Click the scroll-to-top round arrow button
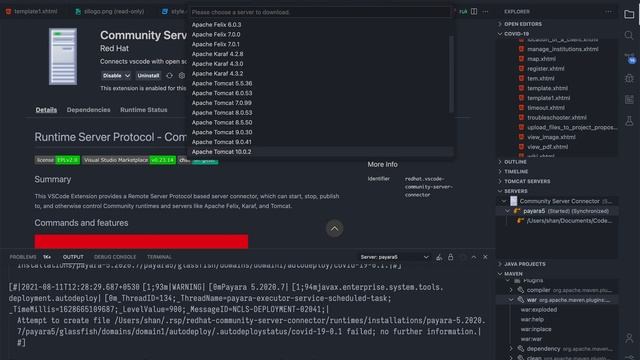 334,229
